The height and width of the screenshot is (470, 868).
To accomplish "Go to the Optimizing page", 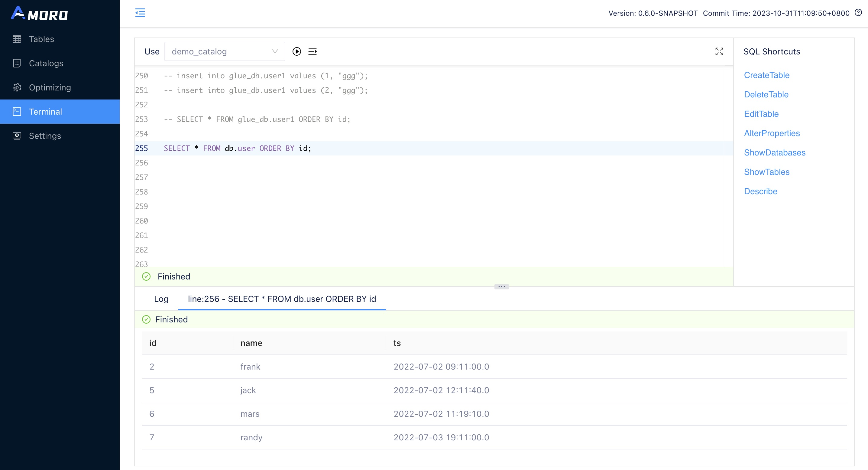I will pyautogui.click(x=50, y=87).
